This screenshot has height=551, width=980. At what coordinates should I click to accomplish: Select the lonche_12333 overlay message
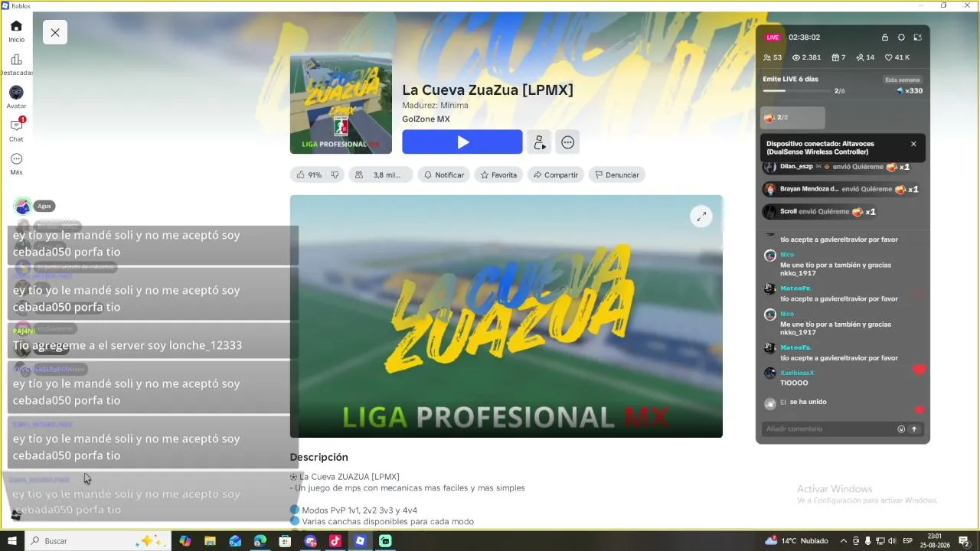152,341
